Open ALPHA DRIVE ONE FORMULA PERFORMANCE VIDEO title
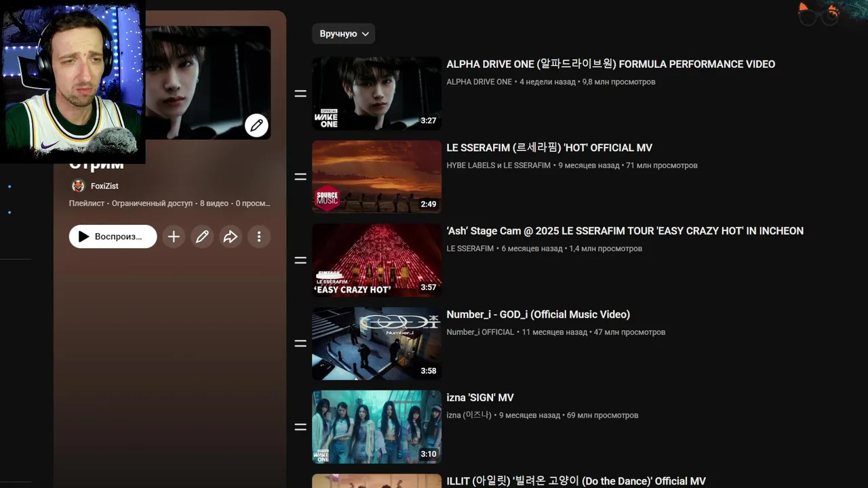 click(610, 64)
